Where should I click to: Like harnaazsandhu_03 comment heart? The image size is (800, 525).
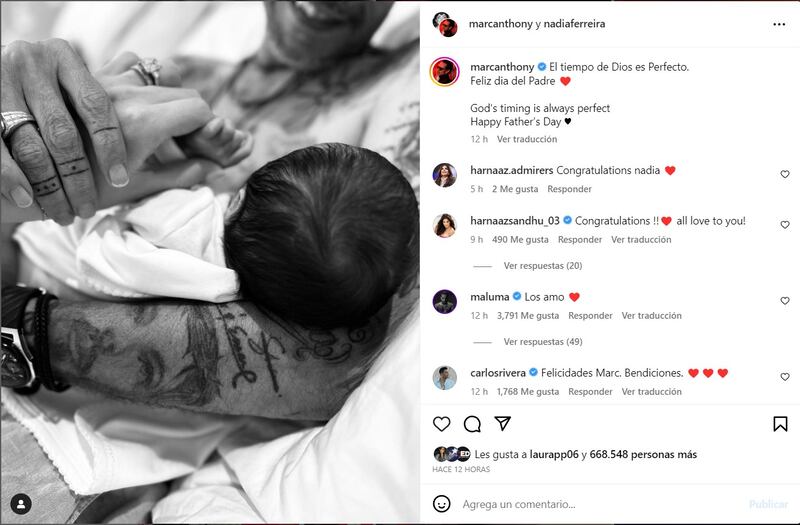(785, 225)
